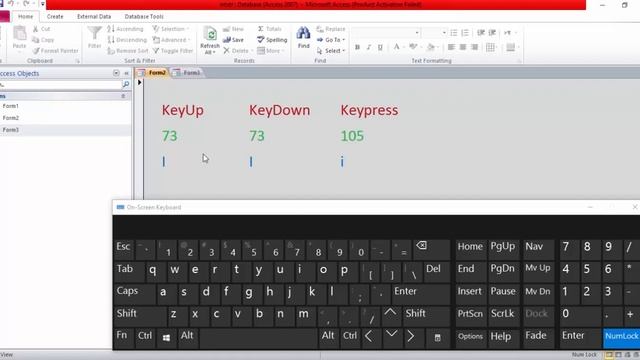Open the External Data ribbon tab
The height and width of the screenshot is (360, 640).
pyautogui.click(x=94, y=16)
